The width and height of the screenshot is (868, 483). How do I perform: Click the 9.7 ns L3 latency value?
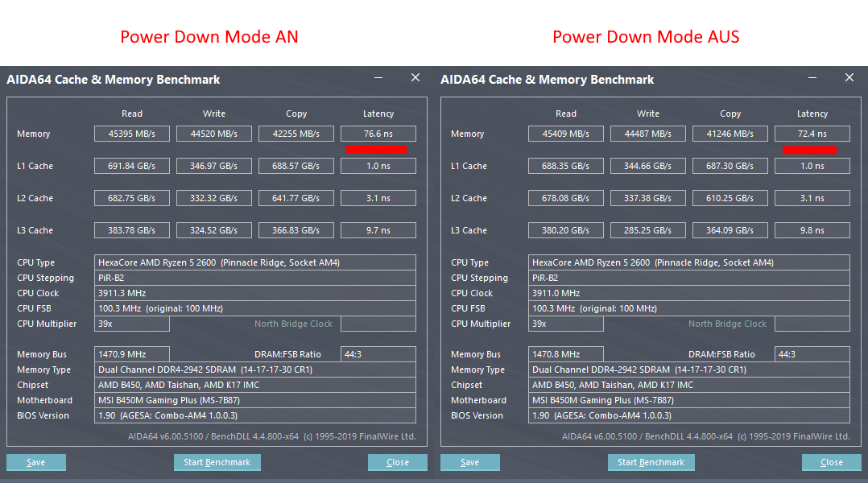click(378, 230)
